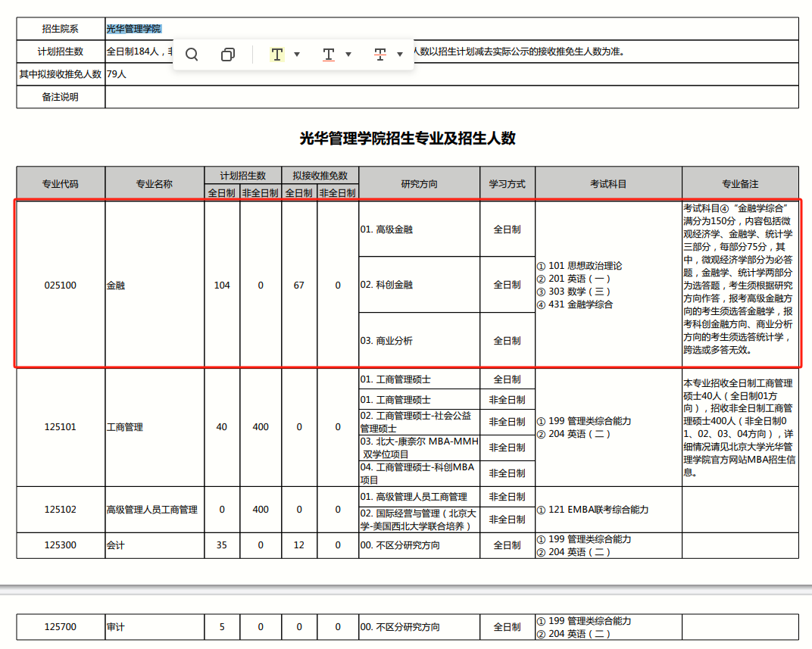Click research direction 03. 商业分析
This screenshot has height=649, width=812.
pos(387,341)
